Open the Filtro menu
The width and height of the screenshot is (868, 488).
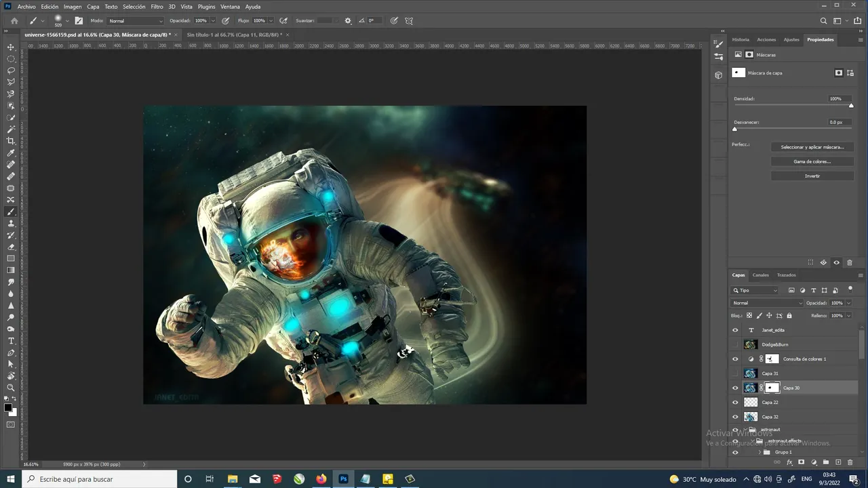click(x=157, y=7)
